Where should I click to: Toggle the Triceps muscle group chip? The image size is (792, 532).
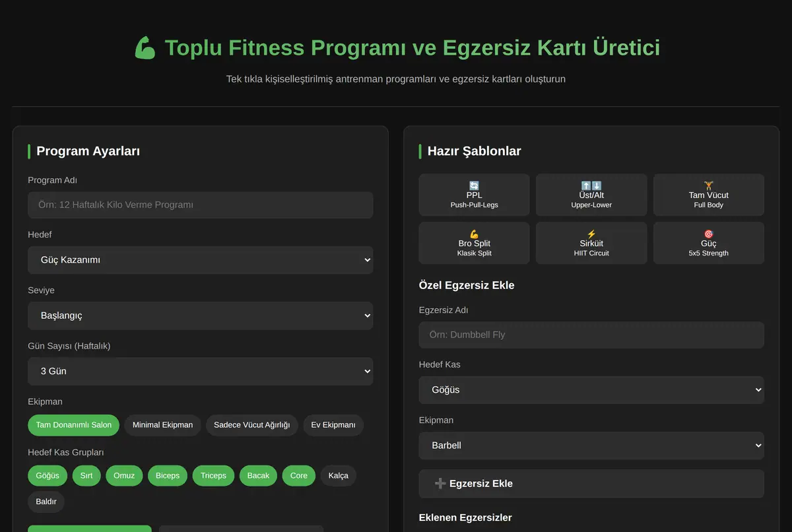coord(213,475)
